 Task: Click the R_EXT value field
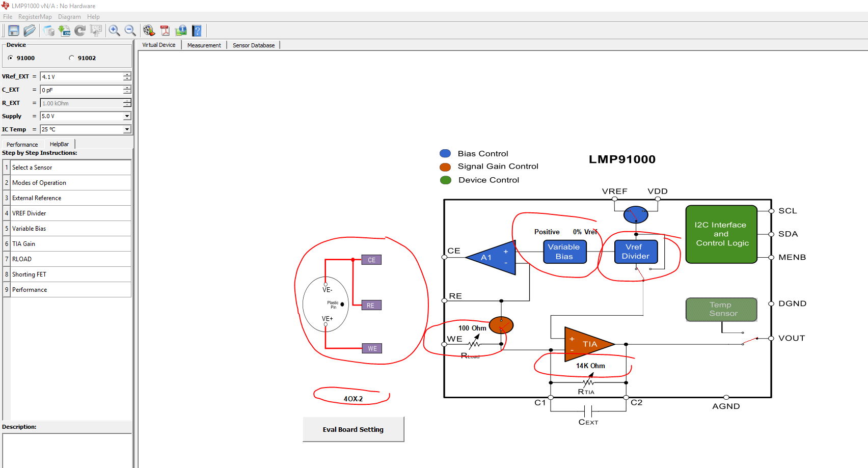[82, 103]
